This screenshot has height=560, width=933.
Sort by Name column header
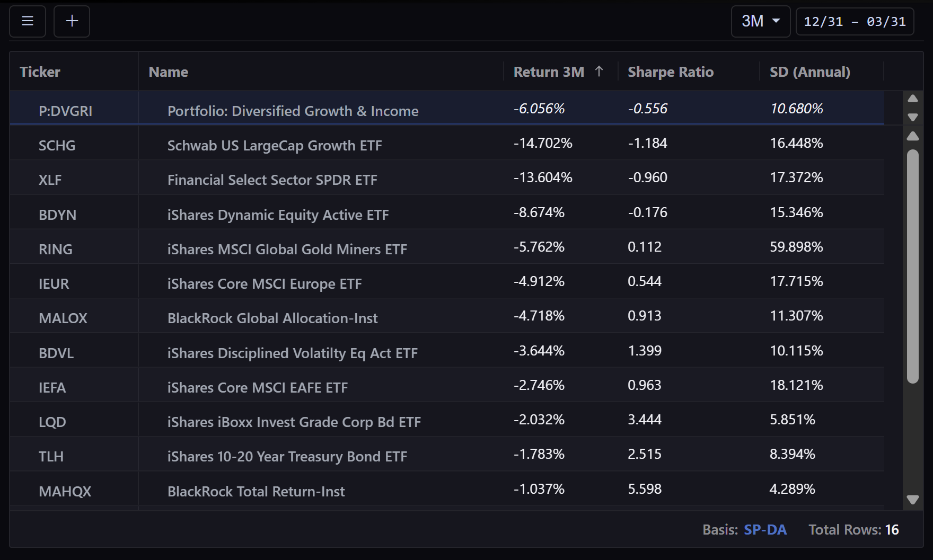(169, 72)
